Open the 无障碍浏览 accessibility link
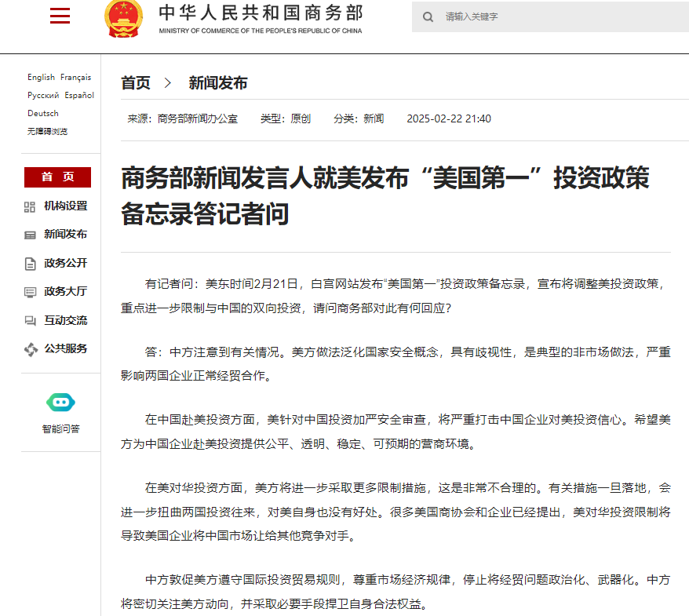Image resolution: width=689 pixels, height=616 pixels. (x=47, y=131)
